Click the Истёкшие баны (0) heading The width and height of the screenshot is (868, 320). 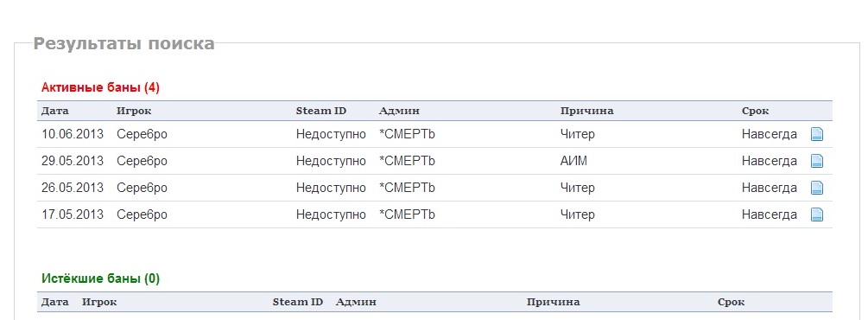tap(100, 278)
